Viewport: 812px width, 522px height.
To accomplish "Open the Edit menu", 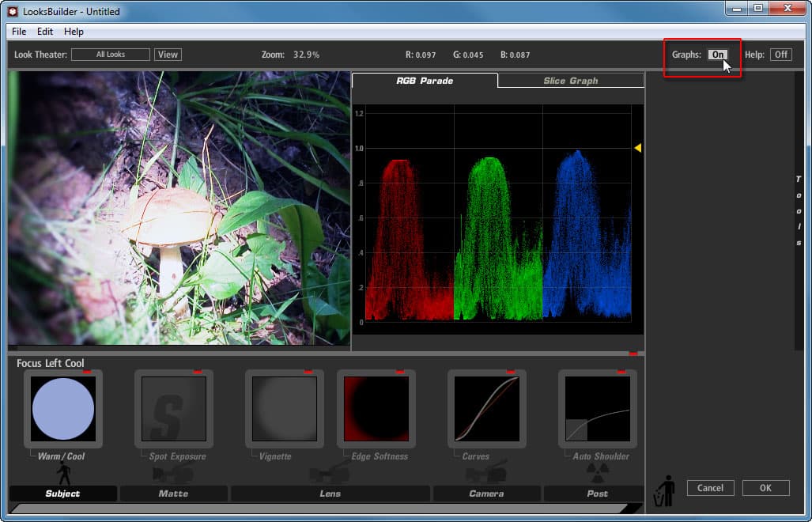I will (45, 32).
